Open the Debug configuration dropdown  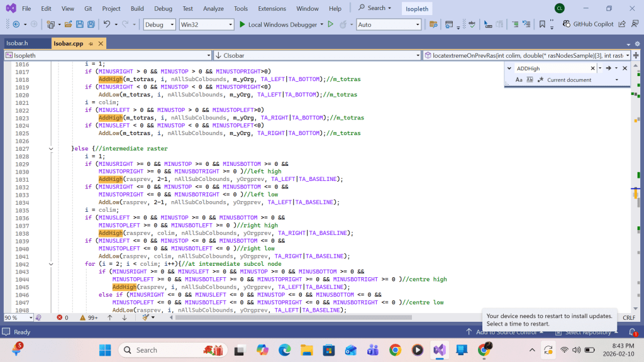(x=160, y=25)
